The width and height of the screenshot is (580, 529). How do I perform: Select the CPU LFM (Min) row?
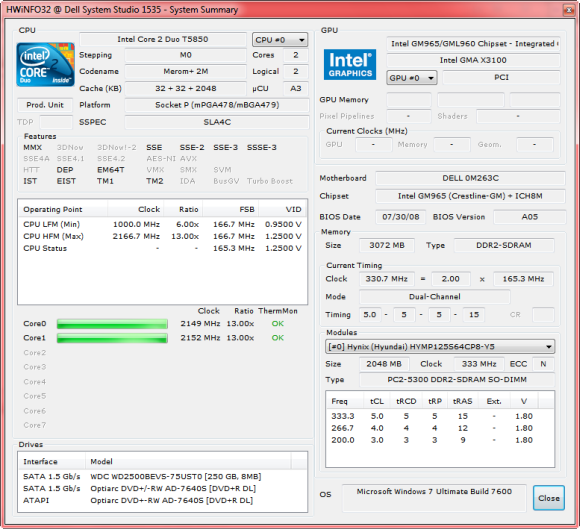coord(162,225)
